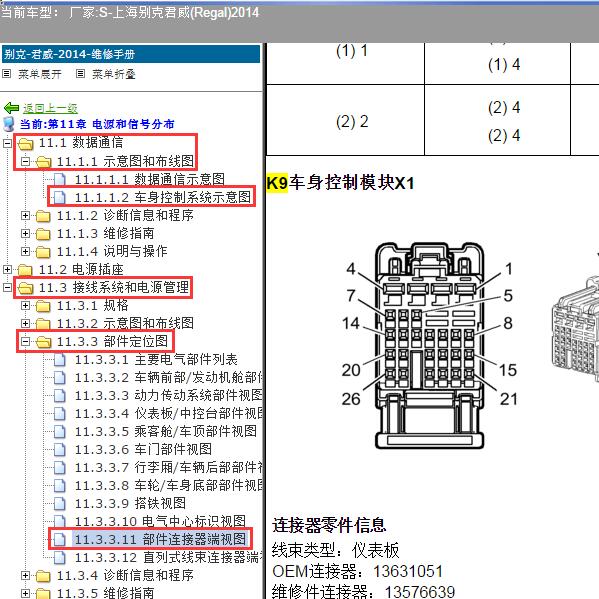
Task: Expand the 11.1.3 维修指南 node
Action: click(x=25, y=233)
